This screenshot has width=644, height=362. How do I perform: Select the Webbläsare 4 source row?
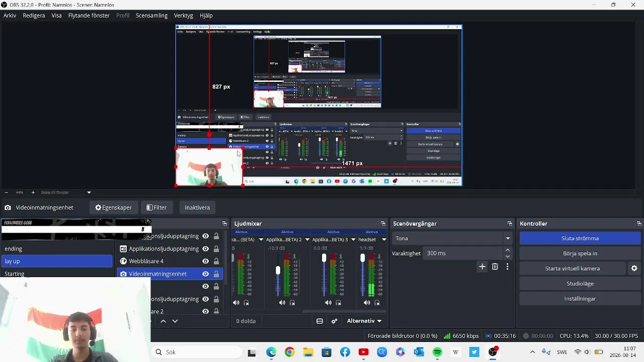point(170,261)
